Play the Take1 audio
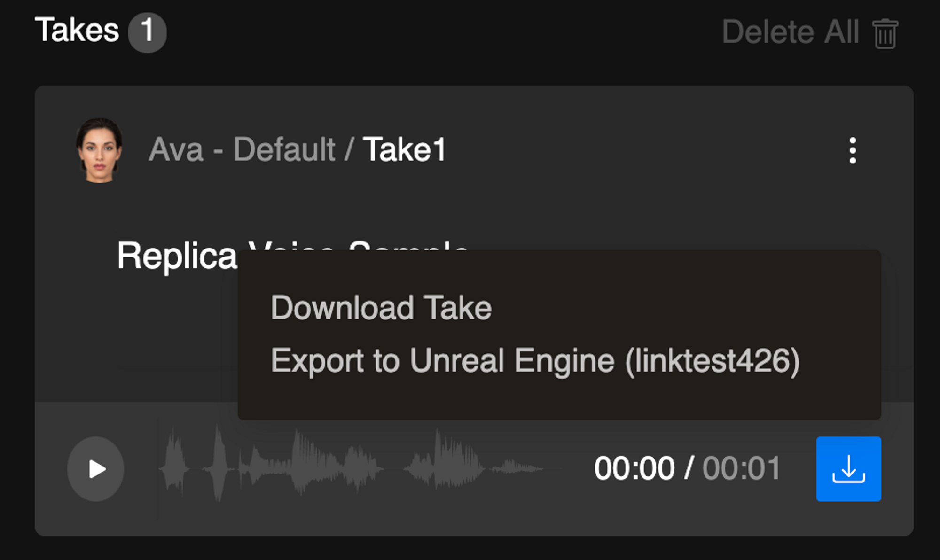Viewport: 940px width, 560px height. coord(96,469)
